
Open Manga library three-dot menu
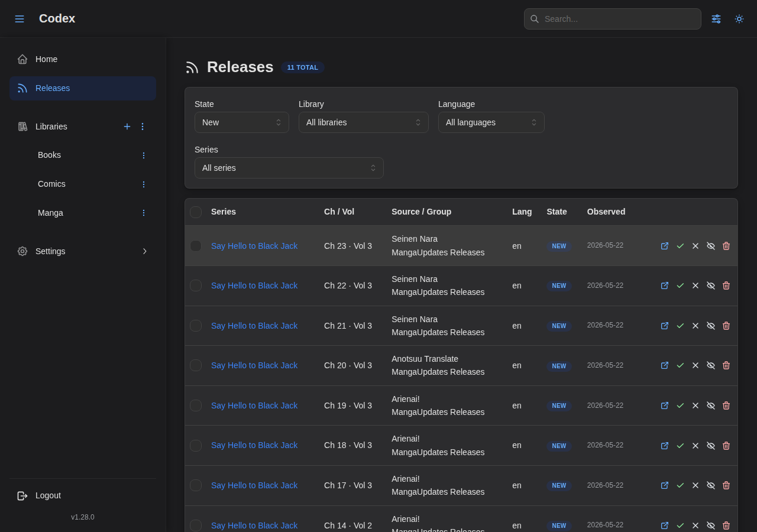(x=143, y=213)
